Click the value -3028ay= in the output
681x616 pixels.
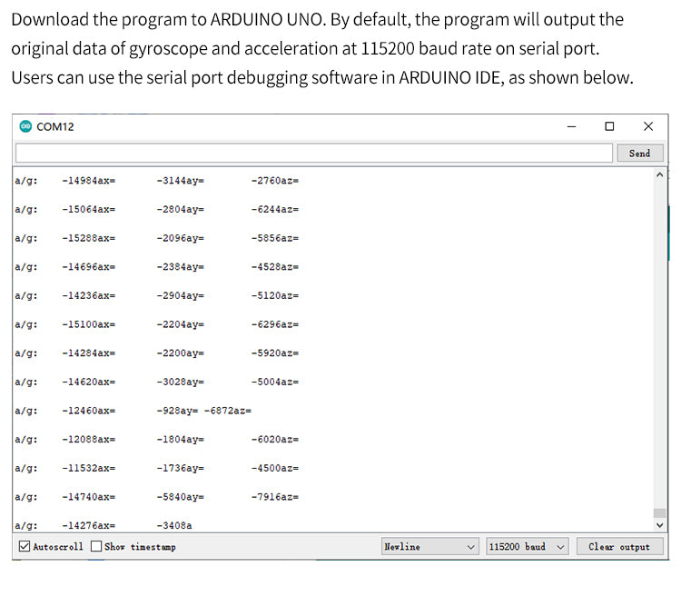point(181,383)
